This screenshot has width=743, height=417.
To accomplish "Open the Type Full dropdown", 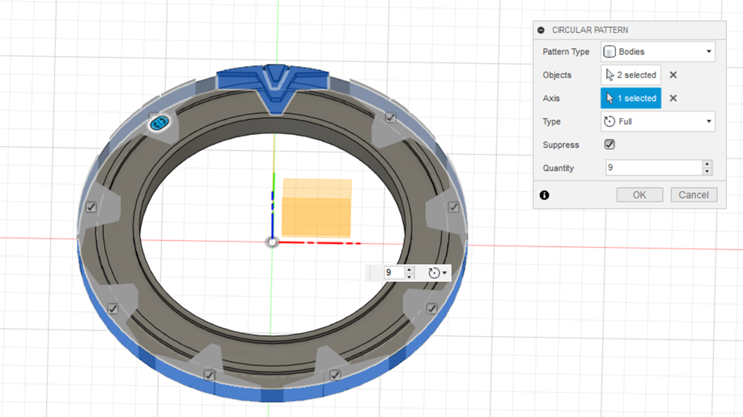I will 658,121.
